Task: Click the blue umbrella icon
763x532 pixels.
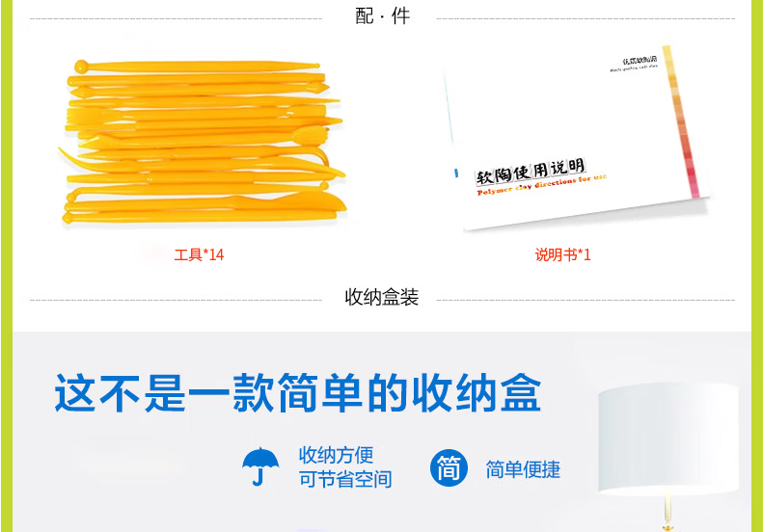Action: pyautogui.click(x=260, y=466)
